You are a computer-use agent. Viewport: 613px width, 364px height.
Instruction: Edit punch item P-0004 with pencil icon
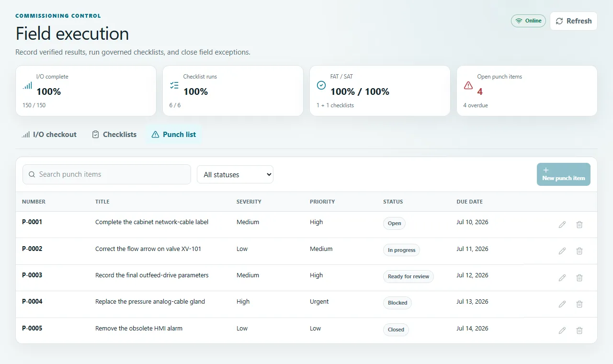[562, 304]
